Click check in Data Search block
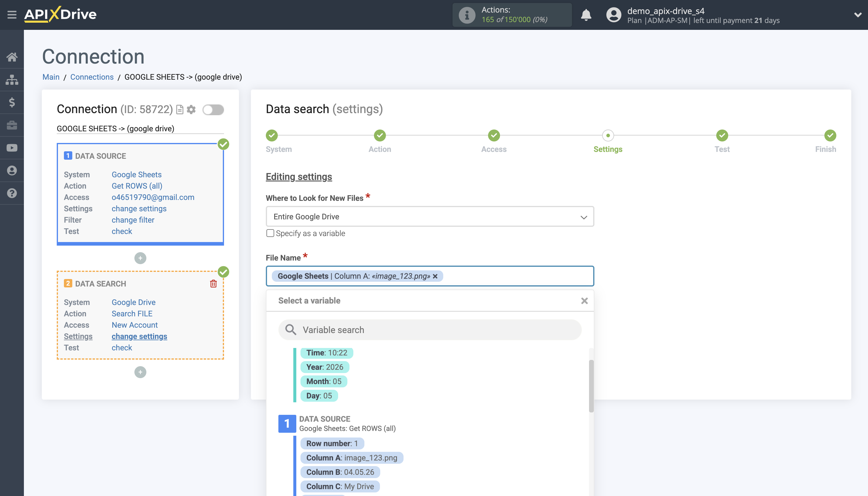Image resolution: width=868 pixels, height=496 pixels. pos(122,347)
